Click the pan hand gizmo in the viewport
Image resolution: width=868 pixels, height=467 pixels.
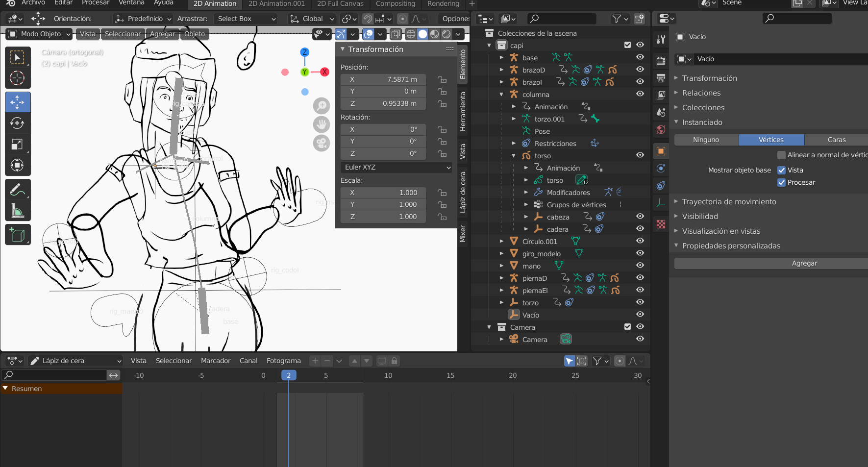tap(322, 124)
